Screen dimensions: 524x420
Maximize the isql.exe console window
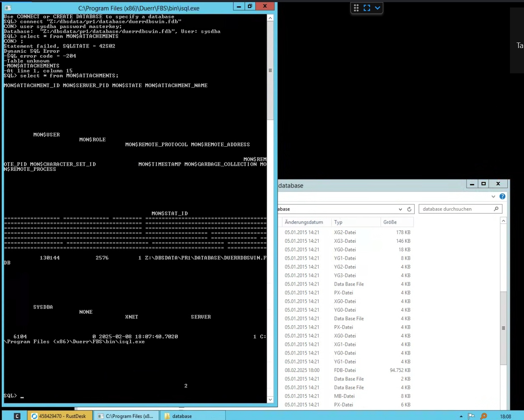pyautogui.click(x=250, y=6)
